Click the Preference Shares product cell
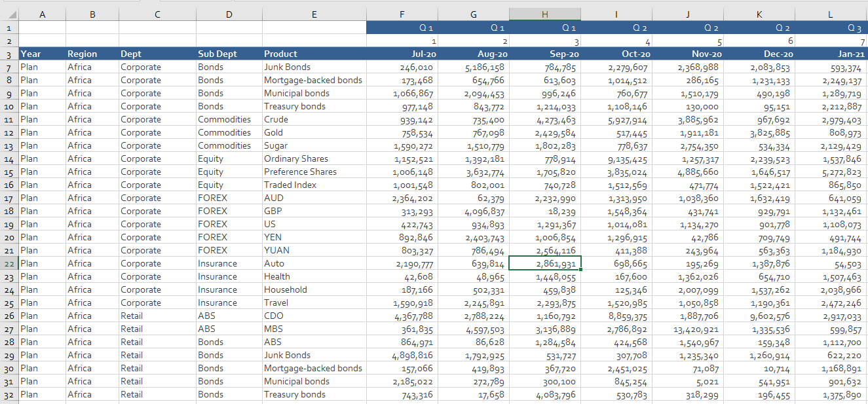This screenshot has width=868, height=404. click(314, 172)
